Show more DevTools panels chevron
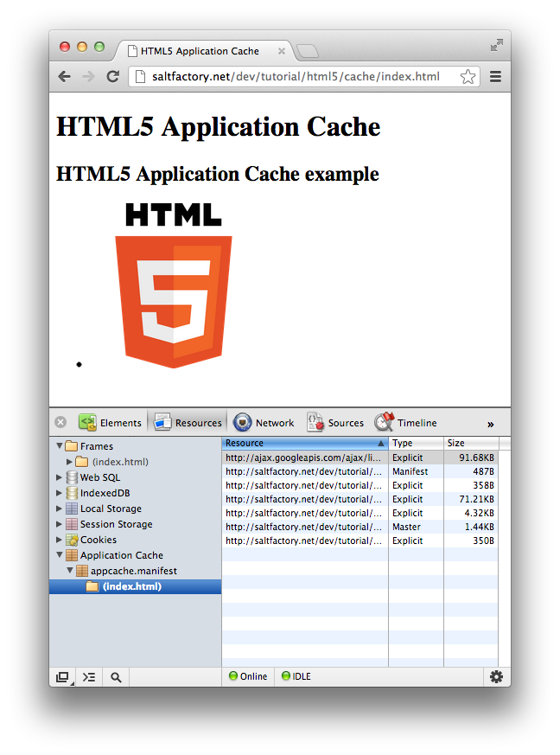Viewport: 560px width, 755px height. (x=490, y=425)
